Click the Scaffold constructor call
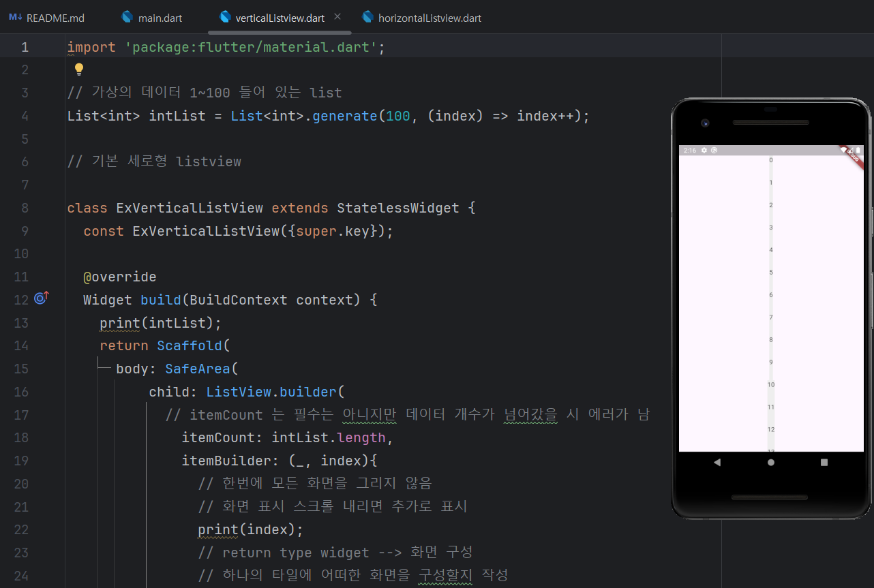 (190, 345)
